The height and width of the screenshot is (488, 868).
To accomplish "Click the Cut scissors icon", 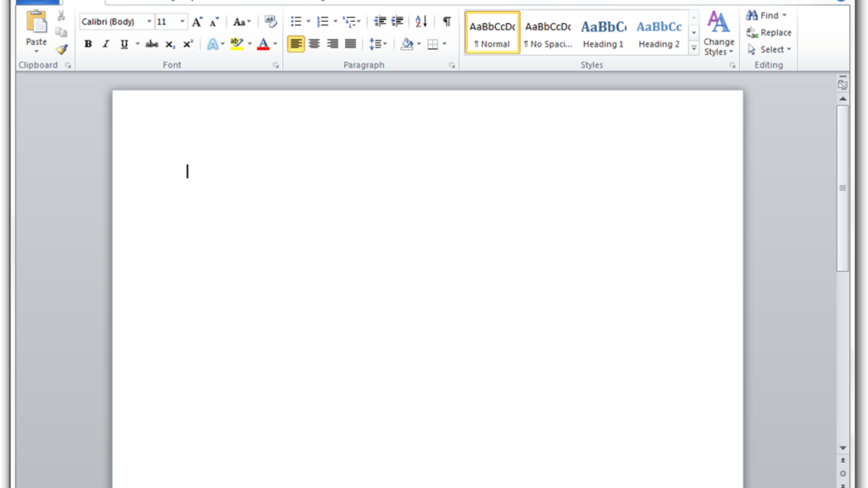I will pyautogui.click(x=61, y=15).
